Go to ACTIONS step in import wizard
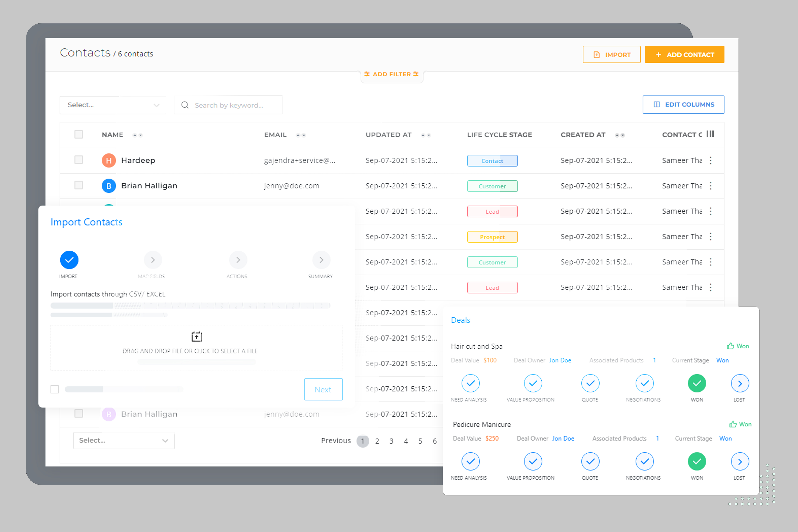Viewport: 798px width, 532px height. click(238, 260)
